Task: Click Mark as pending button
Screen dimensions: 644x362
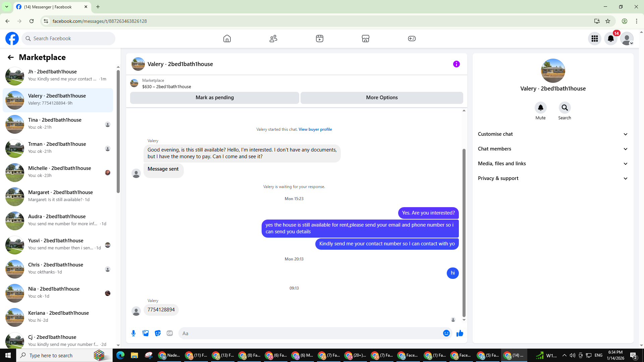Action: pos(215,98)
